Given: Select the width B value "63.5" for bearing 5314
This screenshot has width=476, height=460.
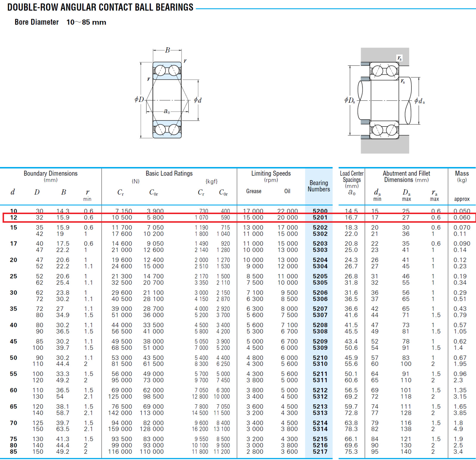Looking at the screenshot, I should (x=63, y=429).
